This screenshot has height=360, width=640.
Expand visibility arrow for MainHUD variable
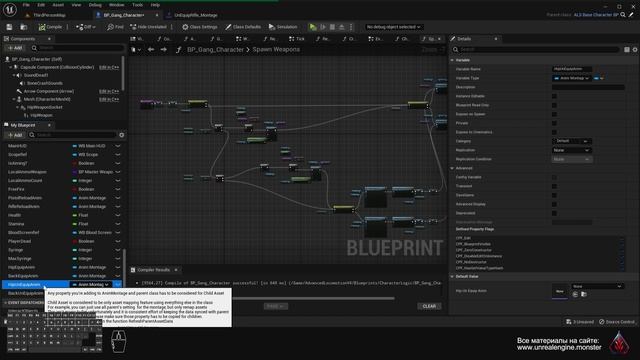click(x=118, y=146)
